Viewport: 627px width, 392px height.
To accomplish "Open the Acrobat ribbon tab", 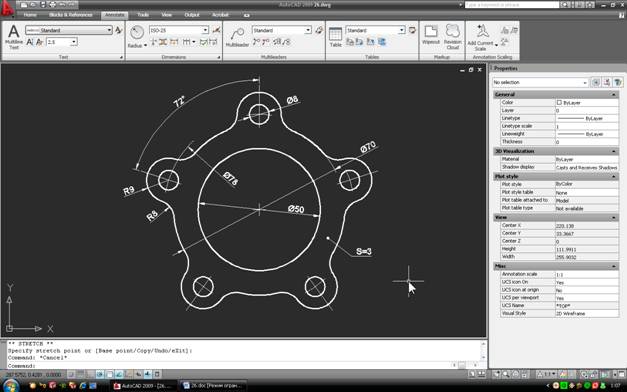I will pyautogui.click(x=220, y=15).
